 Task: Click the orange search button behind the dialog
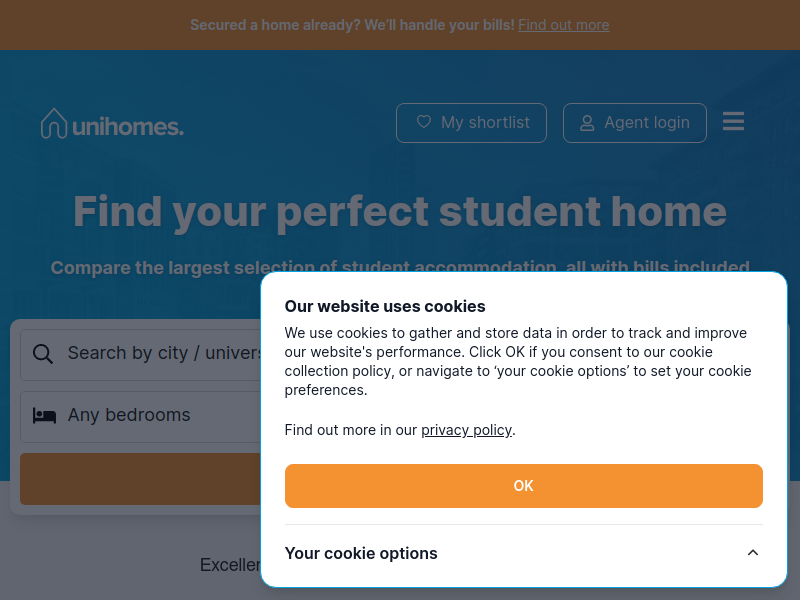tap(141, 479)
